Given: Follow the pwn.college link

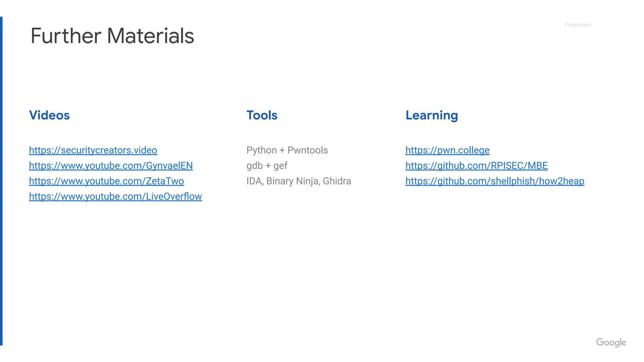Looking at the screenshot, I should pos(447,150).
